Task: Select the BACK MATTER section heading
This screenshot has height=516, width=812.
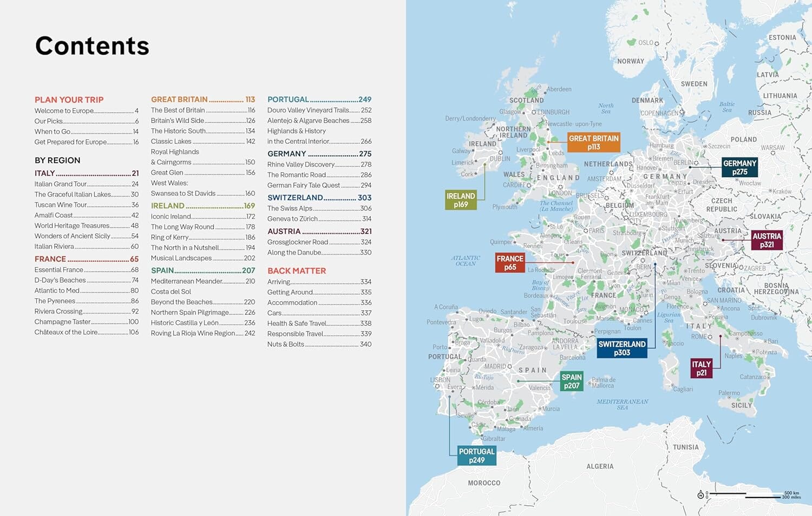Action: click(x=297, y=270)
